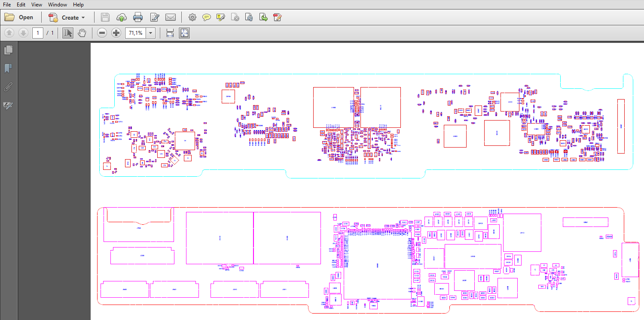
Task: Show the Bookmarks side panel
Action: (x=8, y=69)
